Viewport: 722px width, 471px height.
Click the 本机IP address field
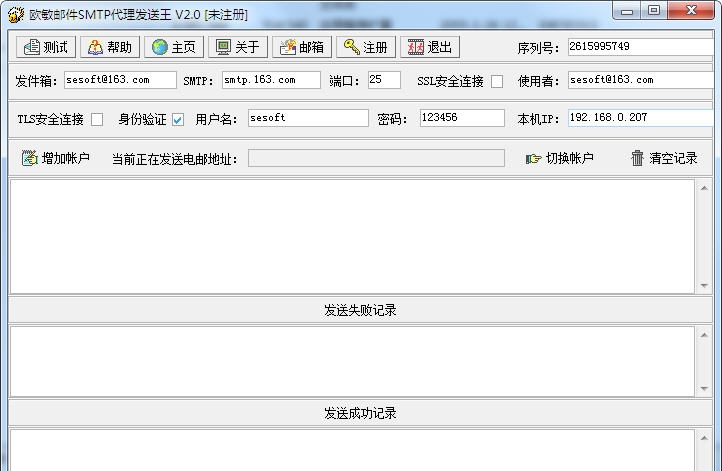tap(640, 118)
